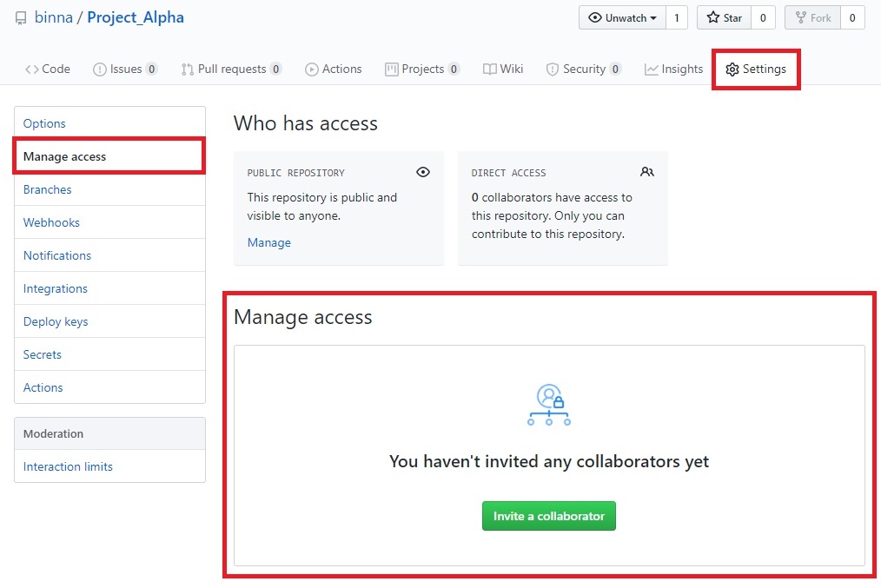The width and height of the screenshot is (881, 588).
Task: Click the collaborator lock illustration icon
Action: point(549,405)
